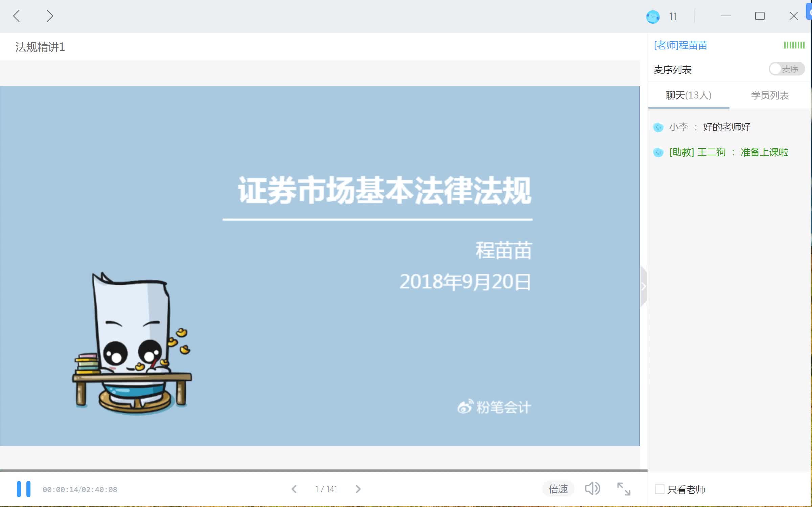
Task: Click the username 11 in title bar
Action: (673, 17)
